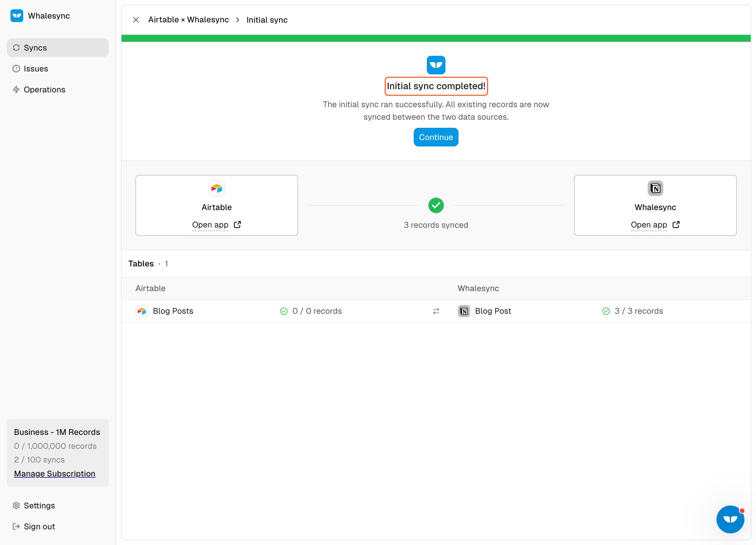Open the Operations section

58,90
